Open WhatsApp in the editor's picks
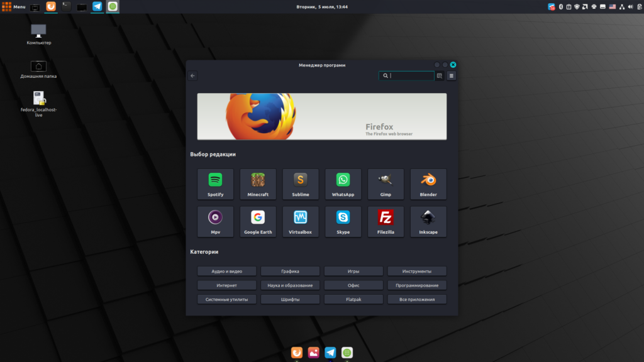The image size is (644, 362). (343, 184)
